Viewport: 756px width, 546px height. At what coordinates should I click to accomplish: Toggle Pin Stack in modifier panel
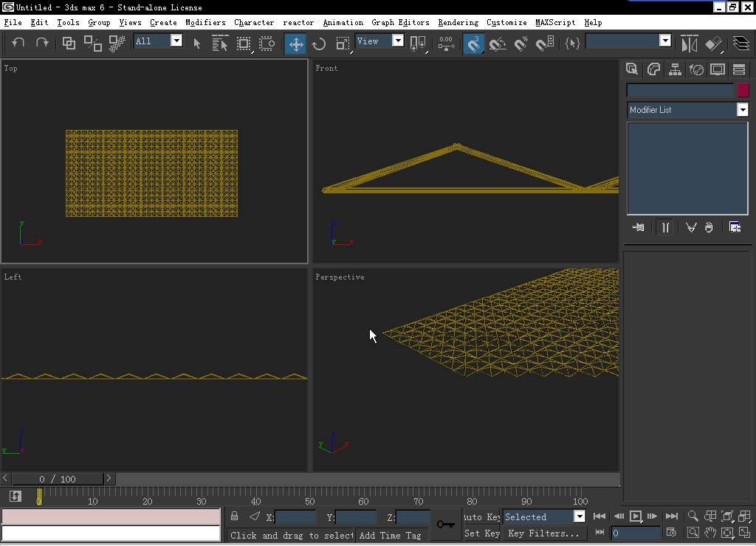[639, 227]
